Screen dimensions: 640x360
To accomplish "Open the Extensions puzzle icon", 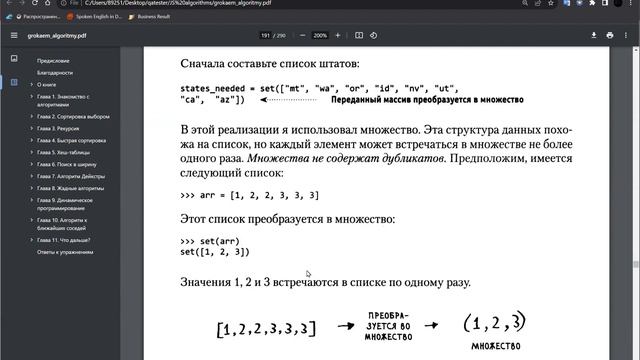I will pos(592,3).
